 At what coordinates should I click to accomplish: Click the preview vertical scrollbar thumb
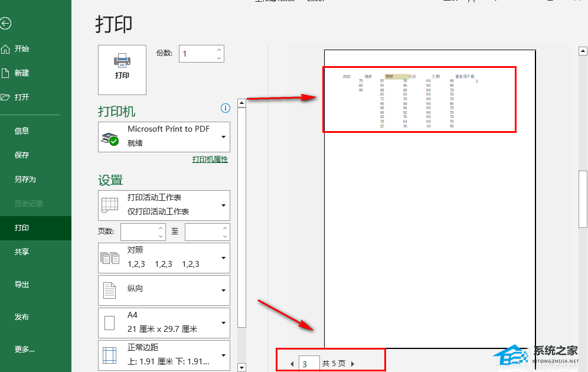pos(583,199)
